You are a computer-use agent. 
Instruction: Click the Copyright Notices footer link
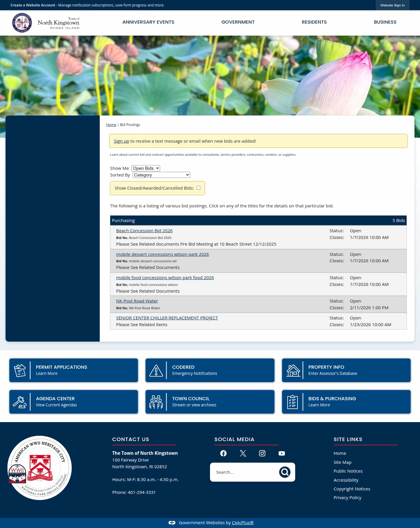pyautogui.click(x=352, y=489)
